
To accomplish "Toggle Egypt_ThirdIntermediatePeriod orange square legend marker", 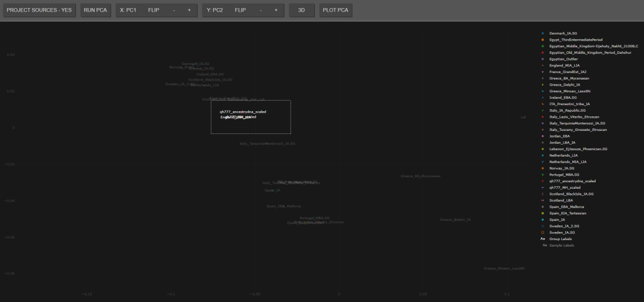I will click(543, 40).
